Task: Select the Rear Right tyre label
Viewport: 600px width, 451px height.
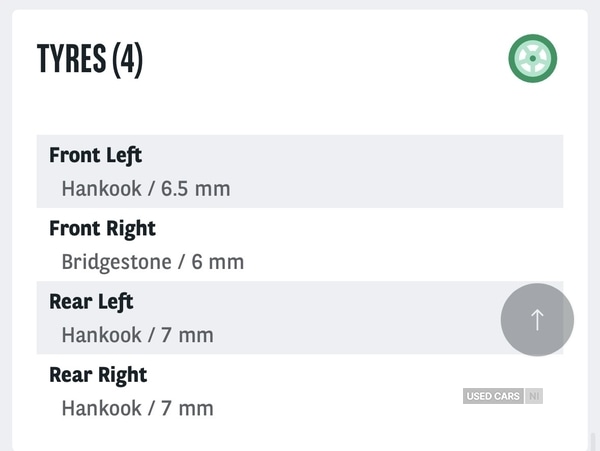Action: coord(98,375)
